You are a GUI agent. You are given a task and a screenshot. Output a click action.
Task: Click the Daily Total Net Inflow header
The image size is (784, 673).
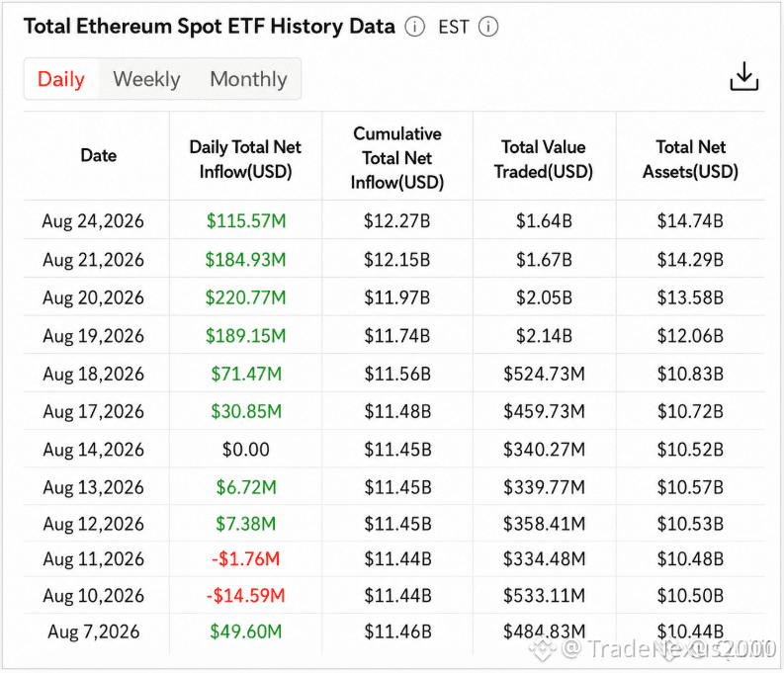[x=245, y=159]
